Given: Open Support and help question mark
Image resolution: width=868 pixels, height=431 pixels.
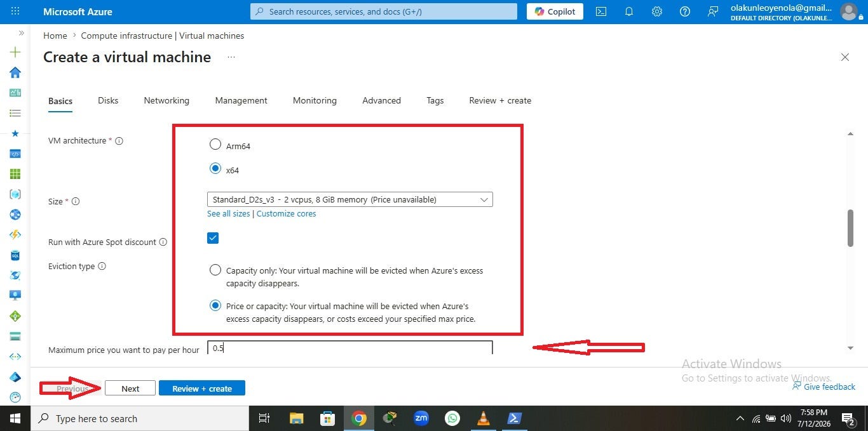Looking at the screenshot, I should 685,11.
